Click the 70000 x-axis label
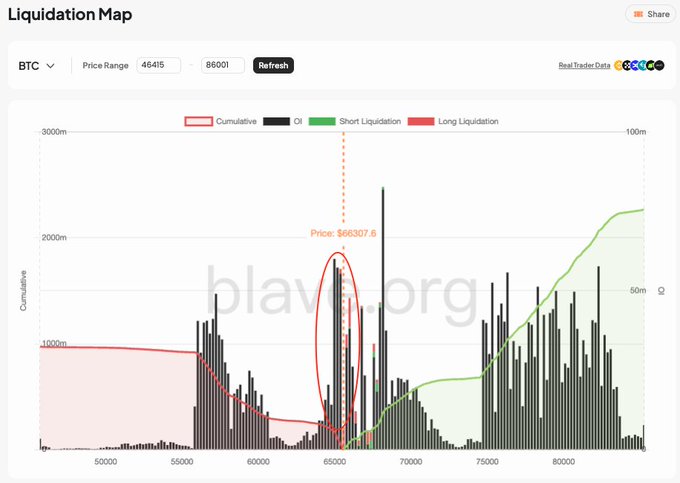This screenshot has height=483, width=680. (411, 462)
